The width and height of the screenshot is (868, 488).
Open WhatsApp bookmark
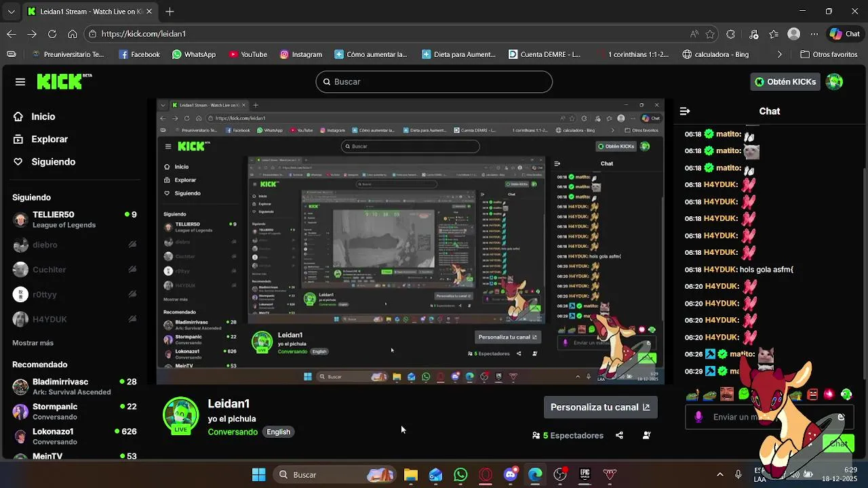(194, 54)
